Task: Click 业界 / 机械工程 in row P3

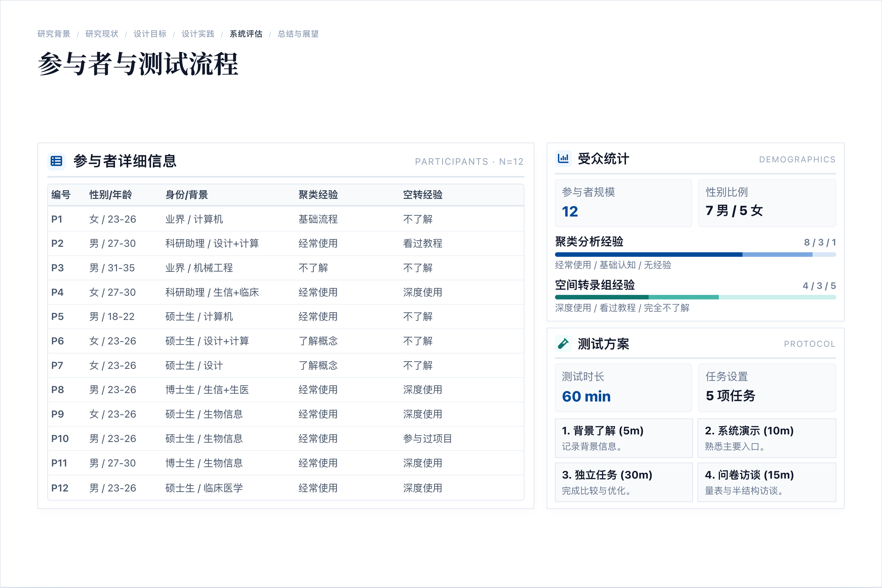Action: [199, 268]
